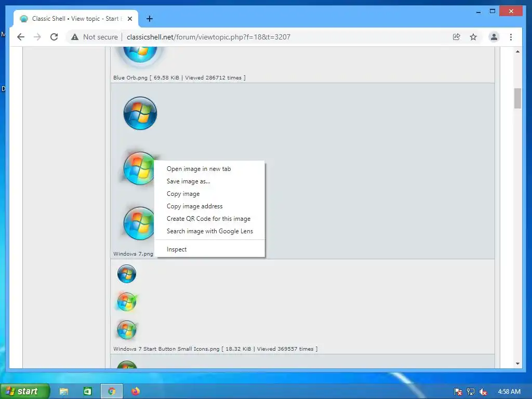Minimize the Chrome window
This screenshot has height=399, width=532.
(478, 11)
